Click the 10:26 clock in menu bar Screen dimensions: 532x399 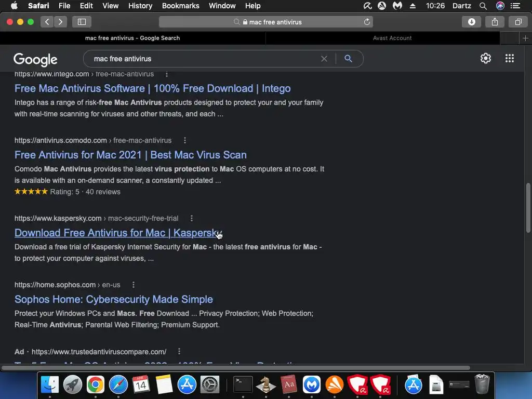pyautogui.click(x=435, y=6)
